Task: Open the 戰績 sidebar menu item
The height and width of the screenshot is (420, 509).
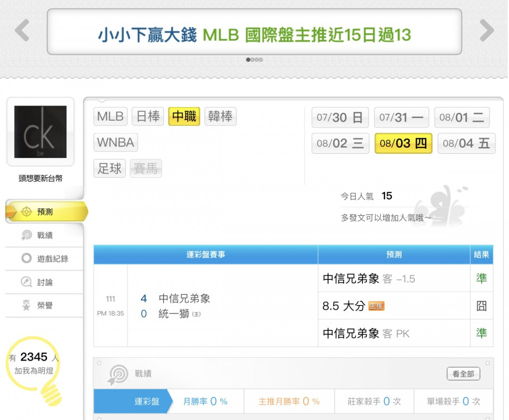Action: point(44,235)
